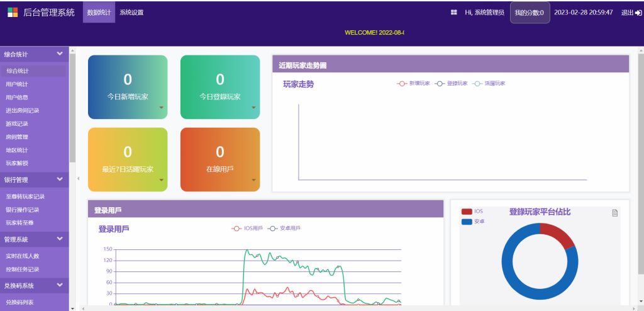Expand arrow on 今日新增玩家 card
This screenshot has height=311, width=644.
[162, 108]
